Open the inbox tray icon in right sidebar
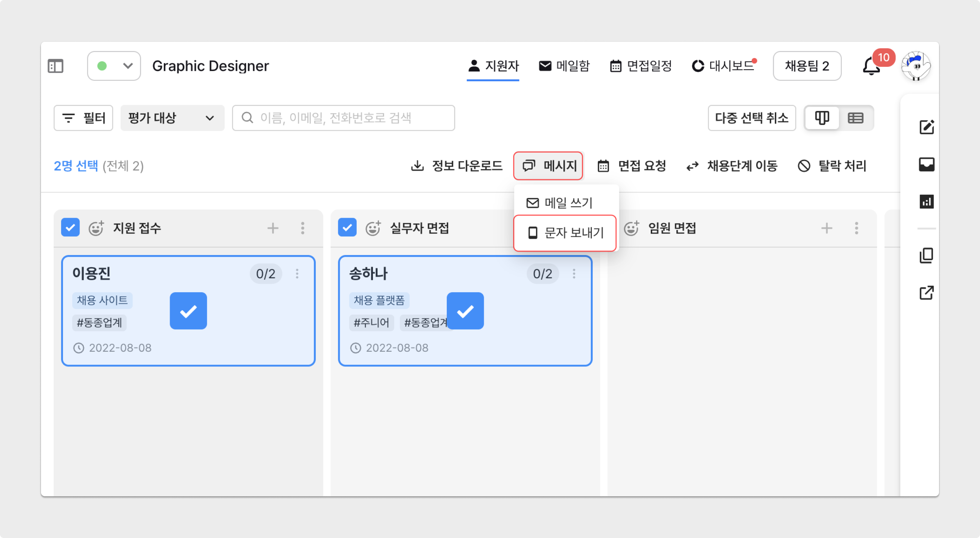The height and width of the screenshot is (538, 980). (926, 164)
